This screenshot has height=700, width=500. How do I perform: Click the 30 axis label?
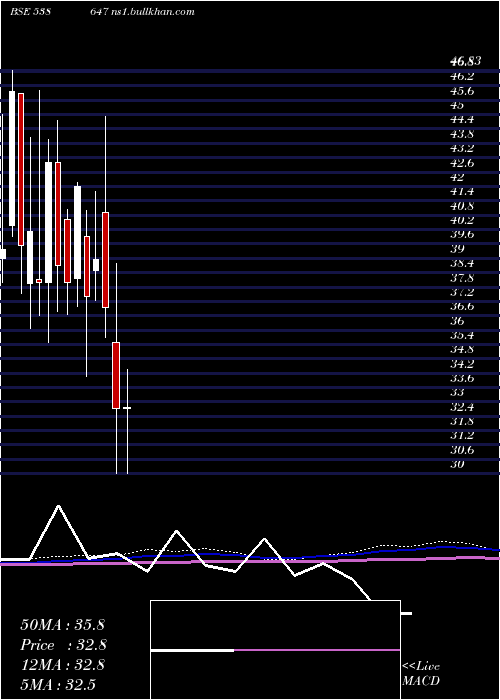(x=457, y=464)
